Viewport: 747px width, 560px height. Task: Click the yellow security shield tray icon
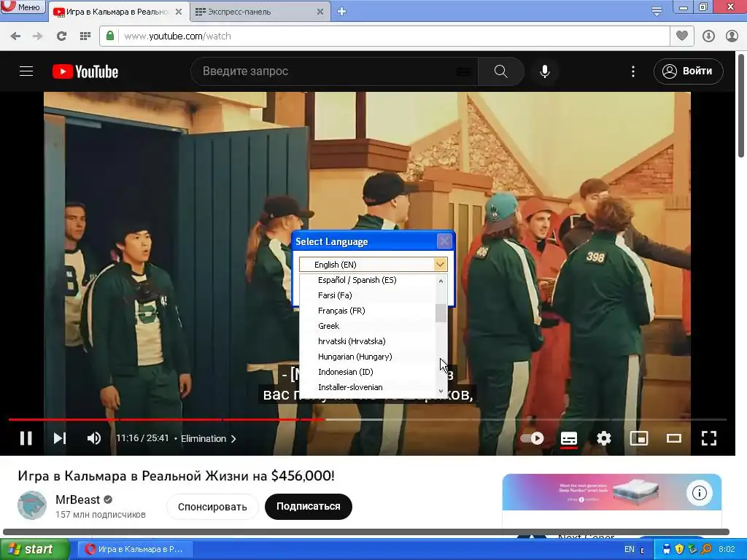click(x=679, y=549)
